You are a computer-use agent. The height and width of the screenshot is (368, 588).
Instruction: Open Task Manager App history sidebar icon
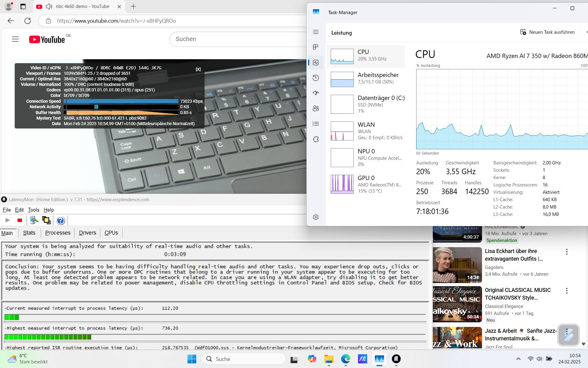(x=316, y=78)
